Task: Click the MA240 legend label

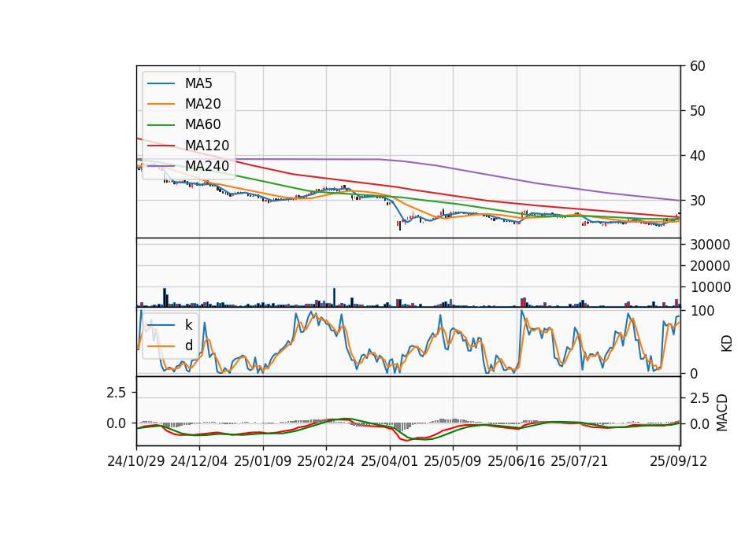Action: tap(207, 166)
